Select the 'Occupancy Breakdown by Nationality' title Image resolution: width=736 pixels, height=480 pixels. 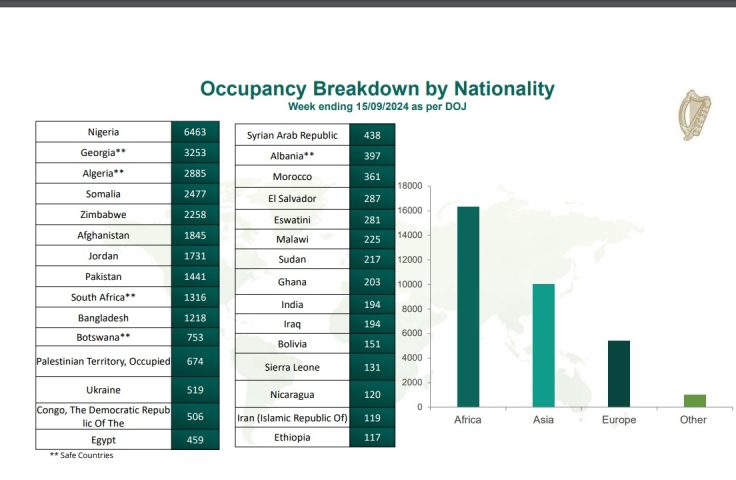point(377,88)
